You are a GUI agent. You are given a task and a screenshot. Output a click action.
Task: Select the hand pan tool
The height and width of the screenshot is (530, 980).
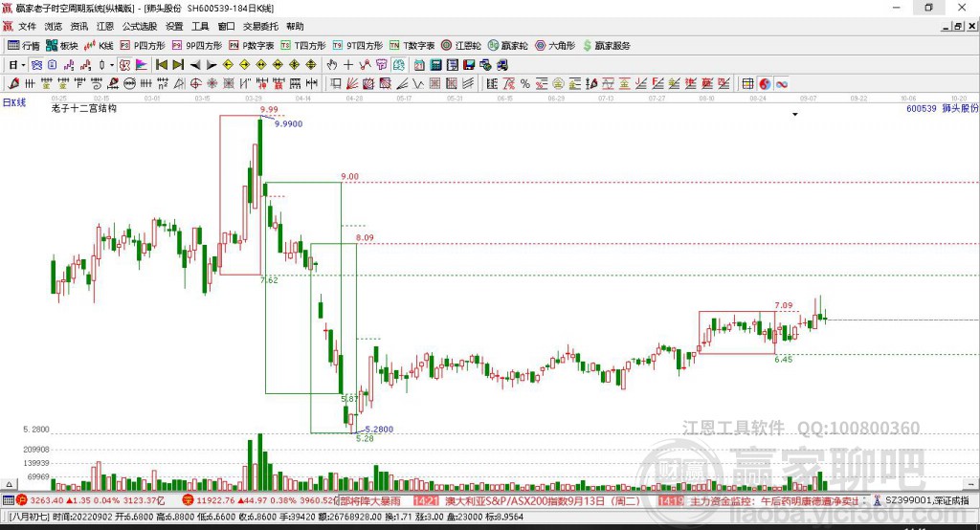pos(332,65)
